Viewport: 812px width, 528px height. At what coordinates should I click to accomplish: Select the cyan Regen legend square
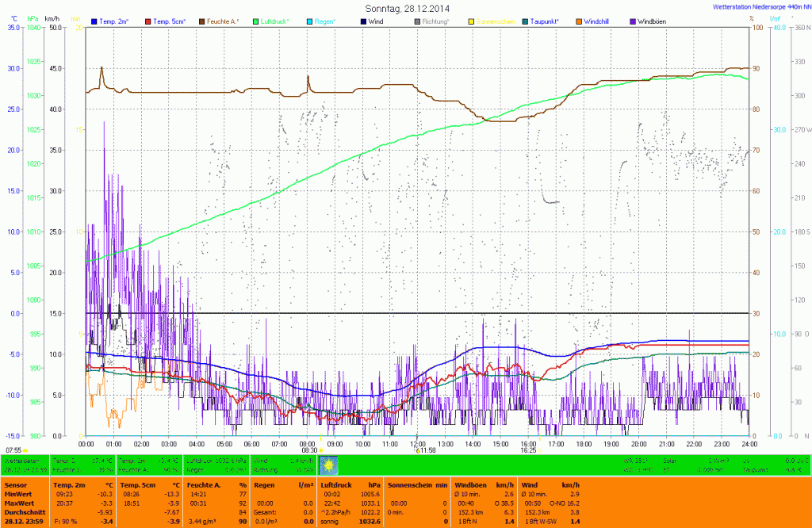point(309,21)
